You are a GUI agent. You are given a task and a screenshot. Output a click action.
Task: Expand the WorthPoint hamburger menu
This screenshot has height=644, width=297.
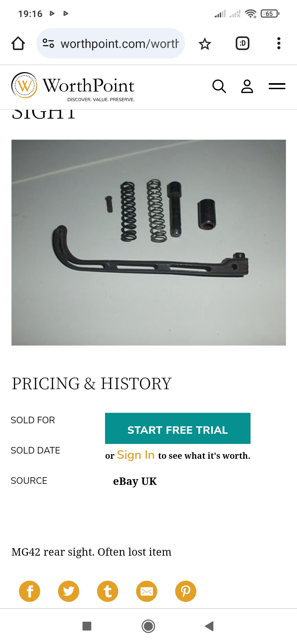tap(277, 86)
